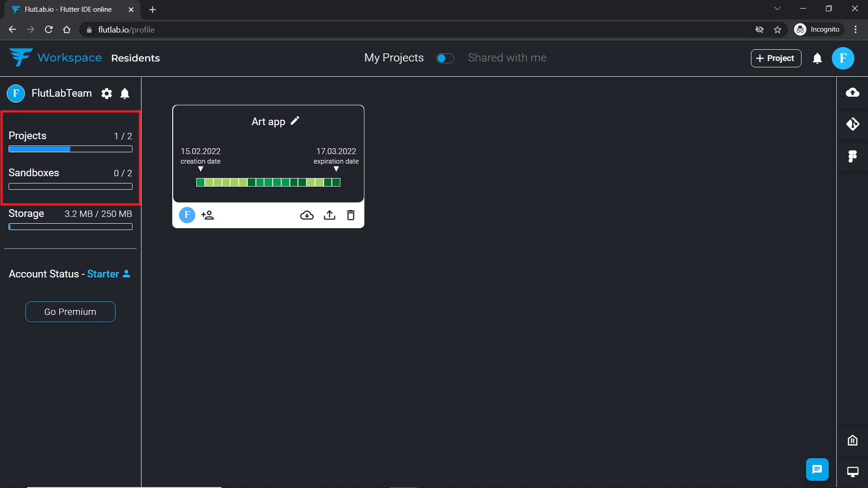Edit the Art app name with pencil

(x=295, y=121)
